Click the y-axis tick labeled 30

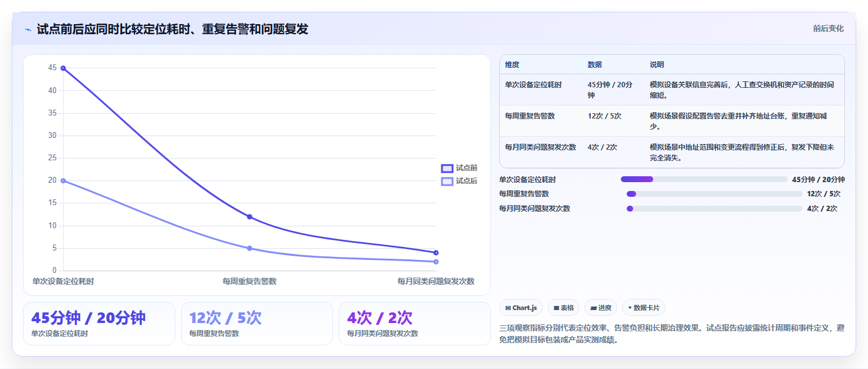pyautogui.click(x=53, y=136)
